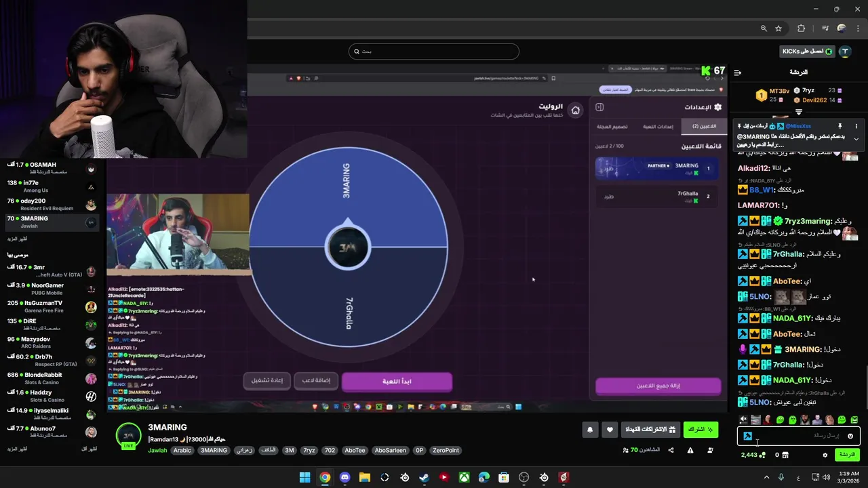Collapse the gift leaderboard handle
The image size is (868, 488).
tap(799, 112)
